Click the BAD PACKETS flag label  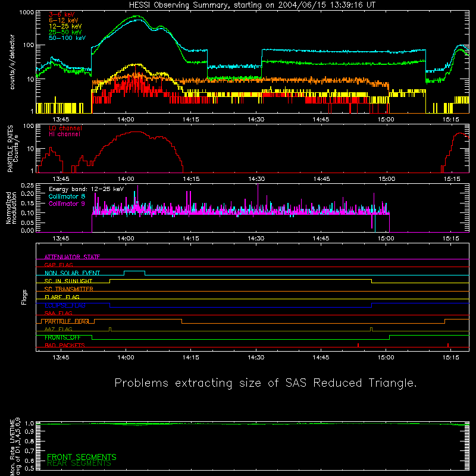(65, 345)
